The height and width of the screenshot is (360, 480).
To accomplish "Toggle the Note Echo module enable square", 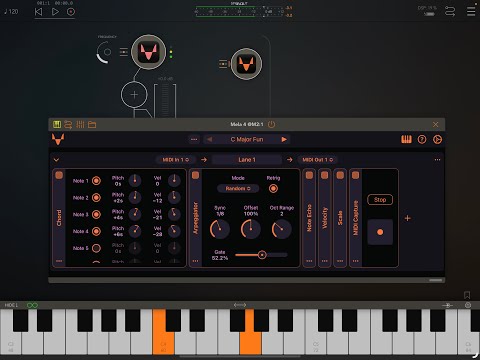I will (309, 175).
